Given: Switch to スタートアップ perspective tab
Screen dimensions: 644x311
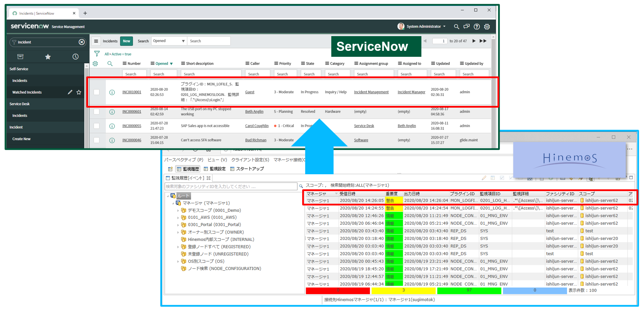Looking at the screenshot, I should click(x=247, y=169).
